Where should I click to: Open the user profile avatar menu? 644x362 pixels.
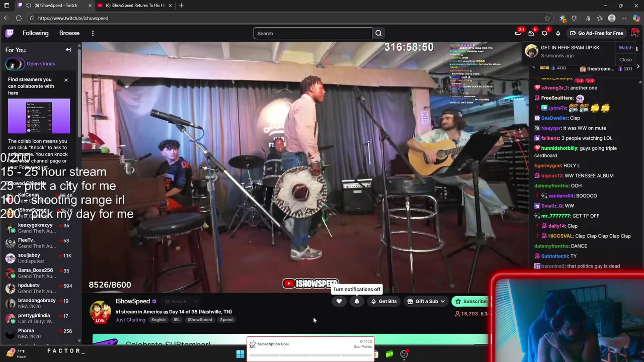[635, 33]
